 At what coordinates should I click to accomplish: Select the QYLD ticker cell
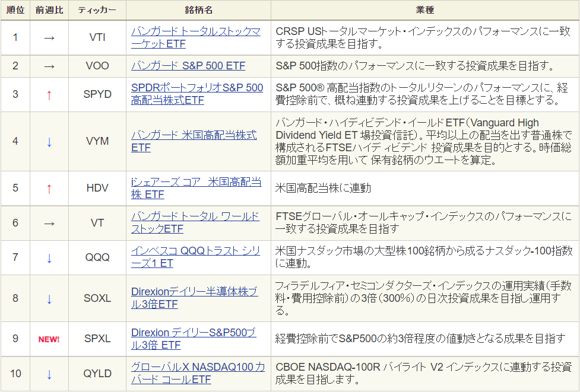click(97, 374)
